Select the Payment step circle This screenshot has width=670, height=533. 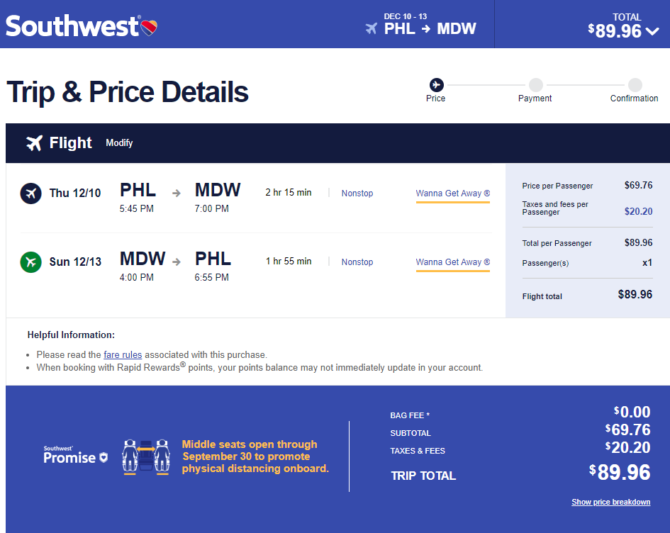pos(535,85)
